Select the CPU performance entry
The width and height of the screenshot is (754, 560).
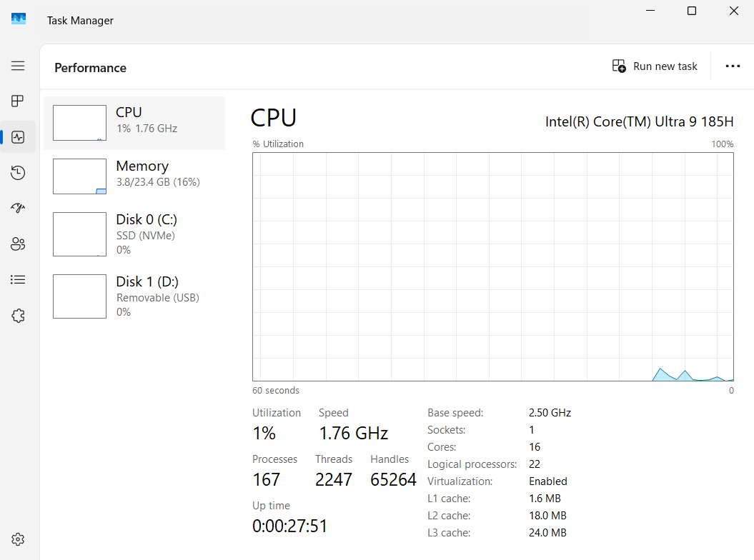click(134, 123)
